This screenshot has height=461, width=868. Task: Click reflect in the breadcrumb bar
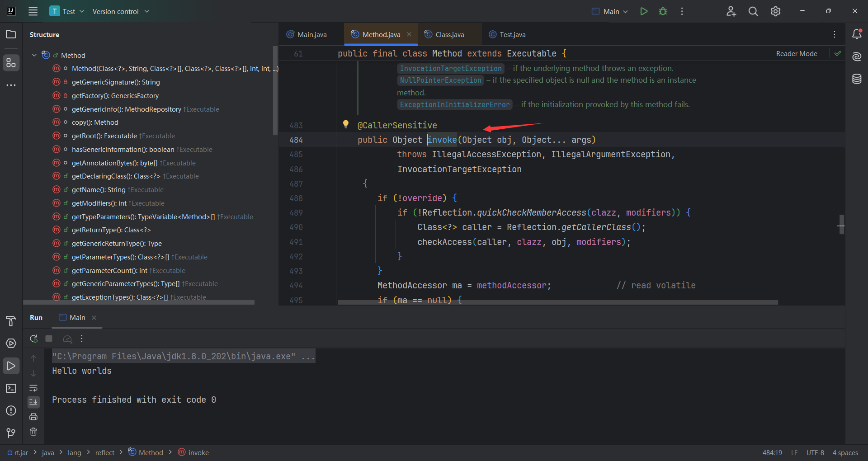tap(104, 452)
